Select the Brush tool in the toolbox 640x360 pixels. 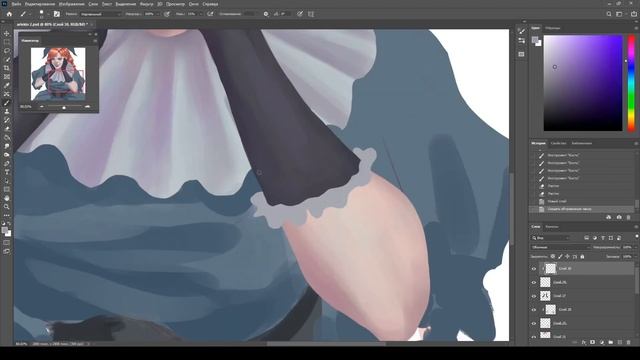point(7,103)
